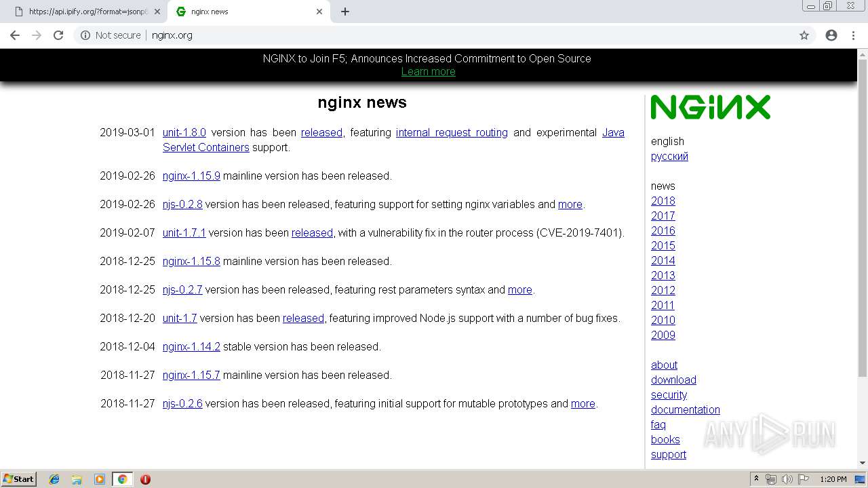Open the volume control in system tray

[x=787, y=479]
